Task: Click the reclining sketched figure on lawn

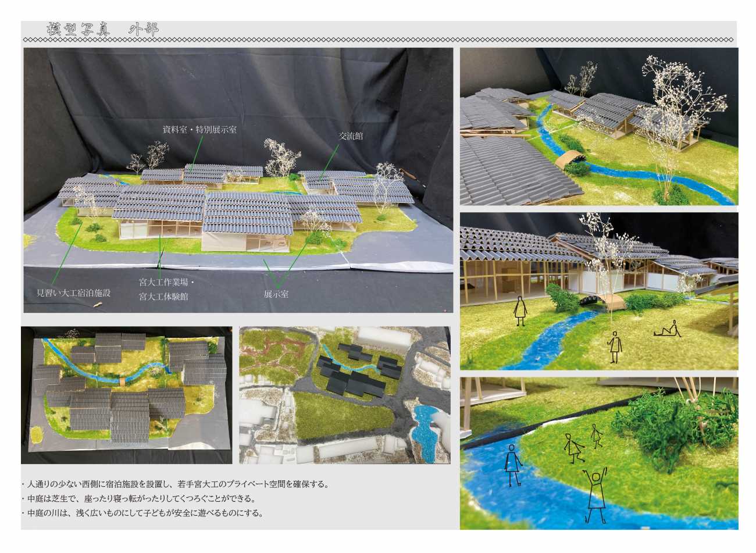Action: [x=668, y=330]
